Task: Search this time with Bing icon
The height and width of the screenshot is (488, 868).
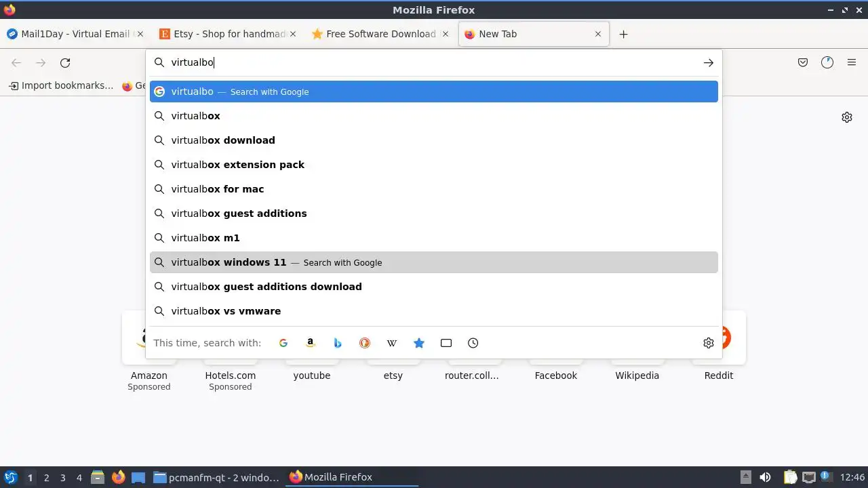Action: click(x=338, y=343)
